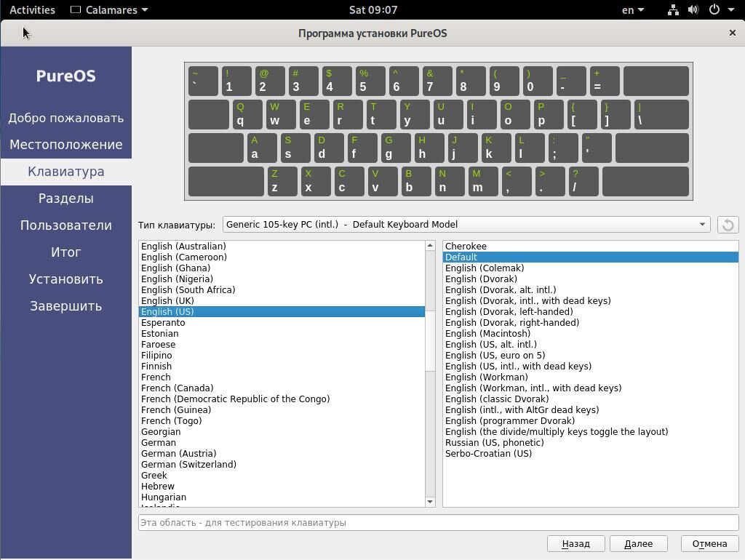Go to Местоположение step
Image resolution: width=745 pixels, height=560 pixels.
click(66, 145)
